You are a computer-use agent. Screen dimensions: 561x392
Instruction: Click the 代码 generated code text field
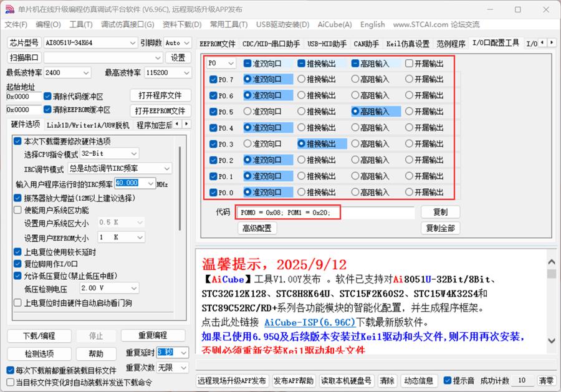(325, 213)
